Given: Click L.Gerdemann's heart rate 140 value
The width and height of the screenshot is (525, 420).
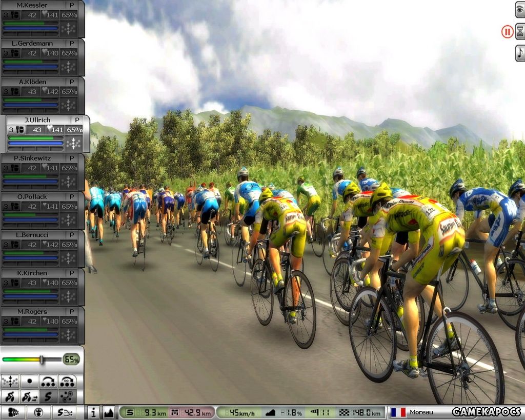Looking at the screenshot, I should [52, 53].
